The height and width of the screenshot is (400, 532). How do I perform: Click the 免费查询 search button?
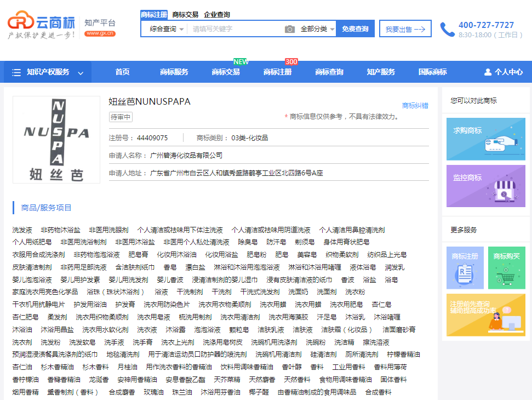[355, 29]
